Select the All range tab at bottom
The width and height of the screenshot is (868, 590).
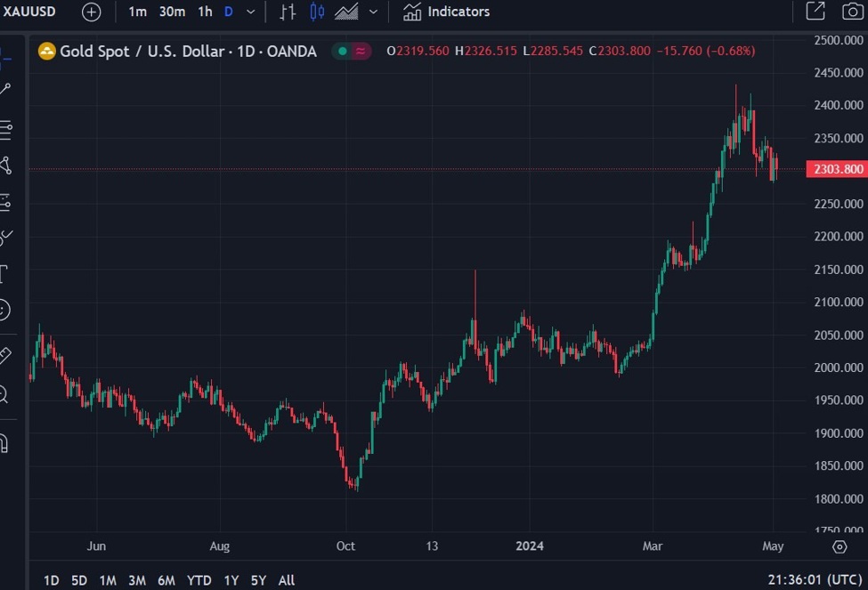coord(286,579)
